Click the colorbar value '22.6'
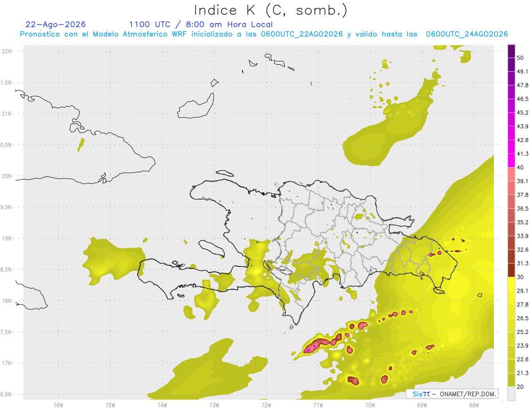The height and width of the screenshot is (411, 532). tap(523, 359)
